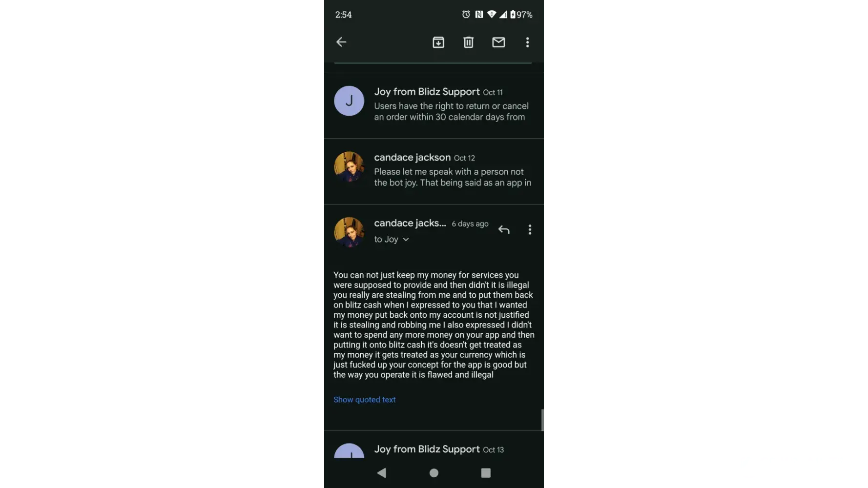This screenshot has width=868, height=488.
Task: Expand candace jackson Oct 12 collapsed message
Action: point(434,171)
